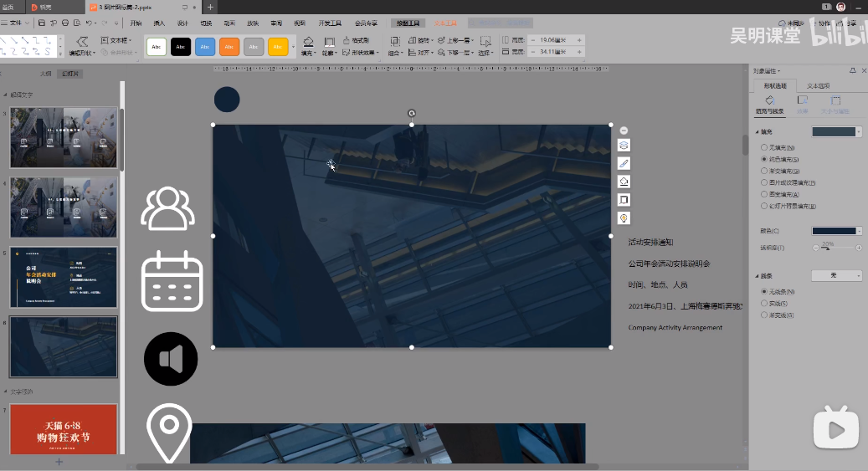The image size is (868, 471).
Task: Apply the orange Abc shape style
Action: click(229, 47)
